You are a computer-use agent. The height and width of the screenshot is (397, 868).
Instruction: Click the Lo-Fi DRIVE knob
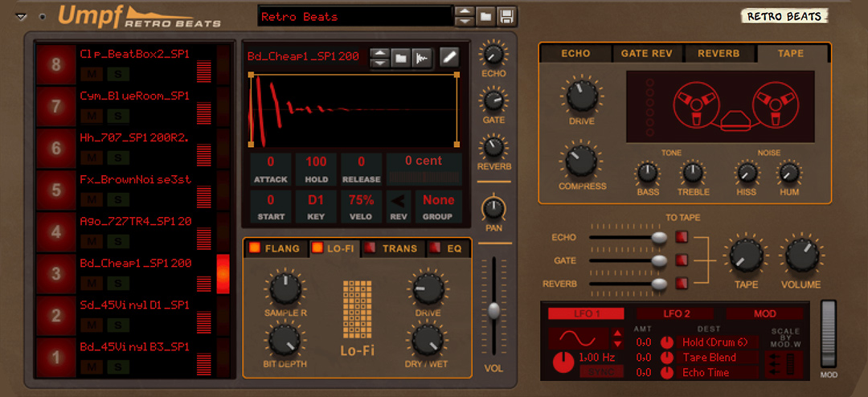(428, 288)
